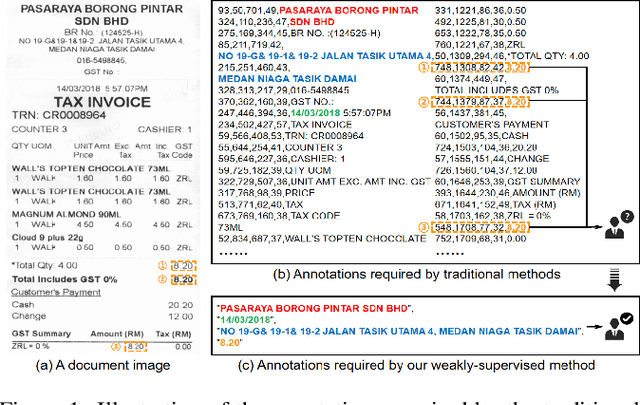The image size is (640, 405).
Task: Click line '59,566,408,53,TRN: CR0008964'
Action: click(x=291, y=136)
